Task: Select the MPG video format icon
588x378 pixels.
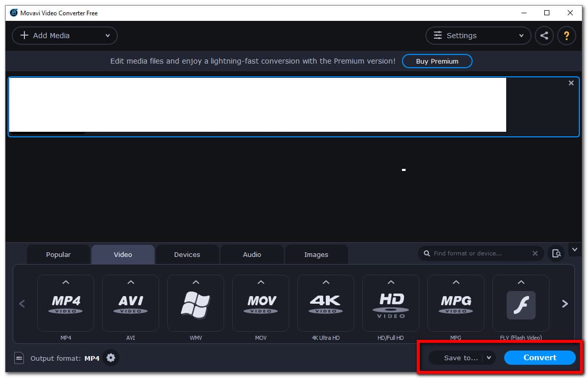Action: click(456, 304)
